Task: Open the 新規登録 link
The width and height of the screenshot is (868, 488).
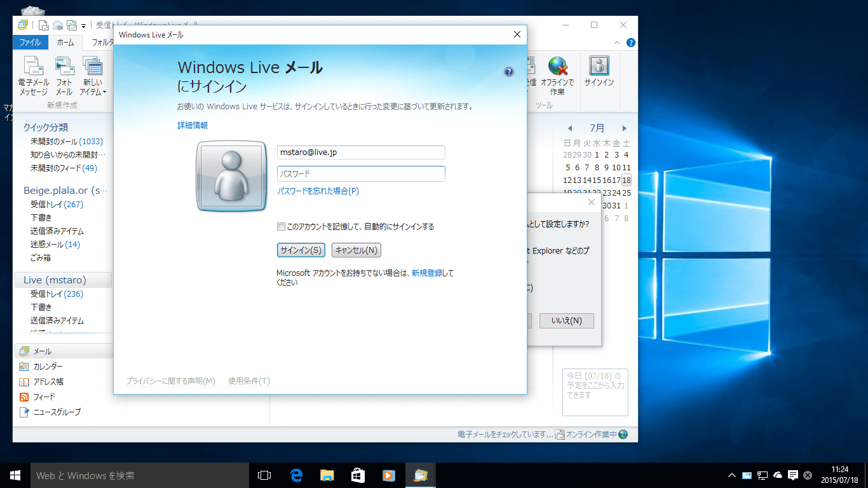Action: click(427, 273)
